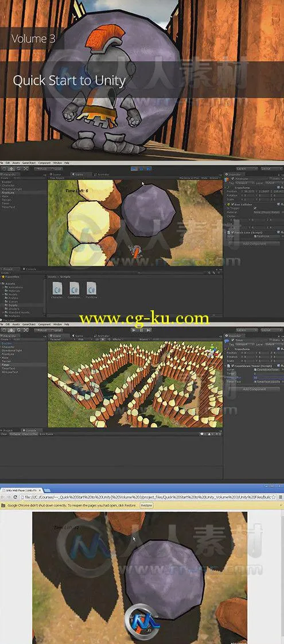Image resolution: width=284 pixels, height=644 pixels.
Task: Open GameObject menu in upper Unity editor
Action: (x=29, y=163)
